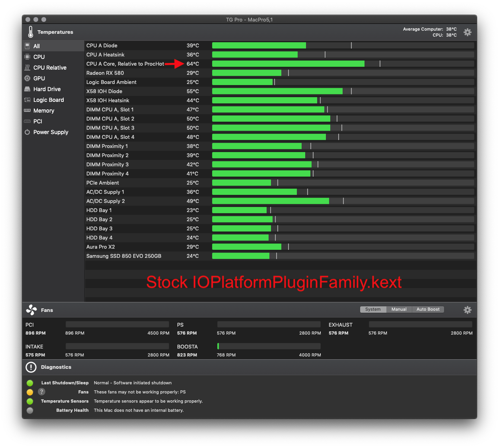Click the fan icon beside Fans
This screenshot has width=499, height=448.
coord(31,310)
